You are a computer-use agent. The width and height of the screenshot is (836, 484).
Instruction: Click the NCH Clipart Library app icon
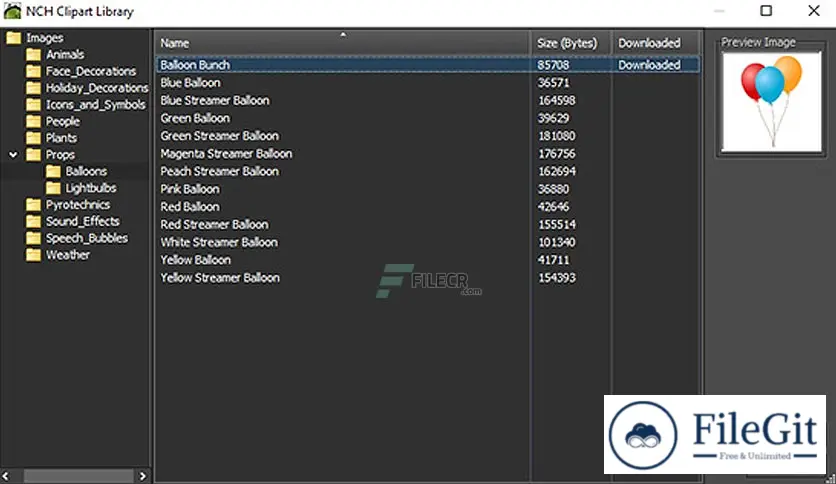point(12,11)
